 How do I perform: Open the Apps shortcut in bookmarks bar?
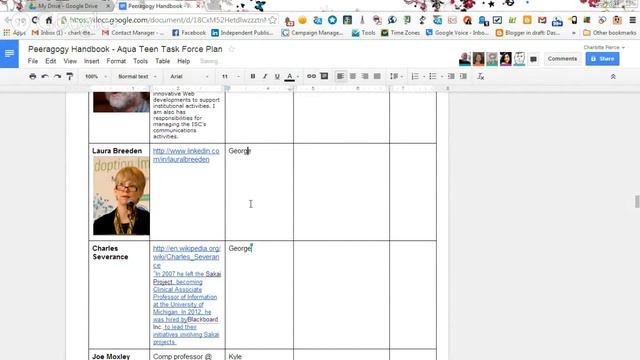[15, 33]
